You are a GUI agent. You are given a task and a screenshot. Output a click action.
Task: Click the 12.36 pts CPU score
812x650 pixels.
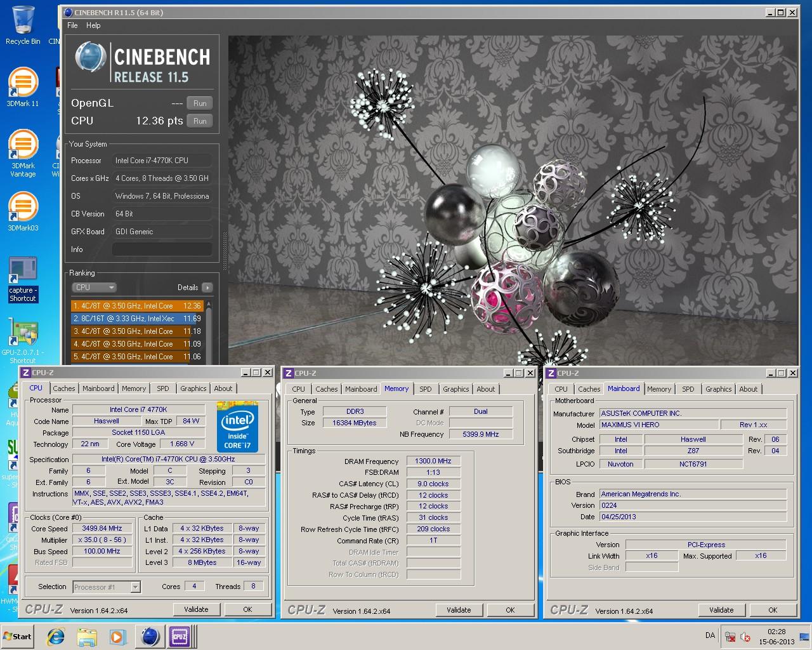click(159, 121)
